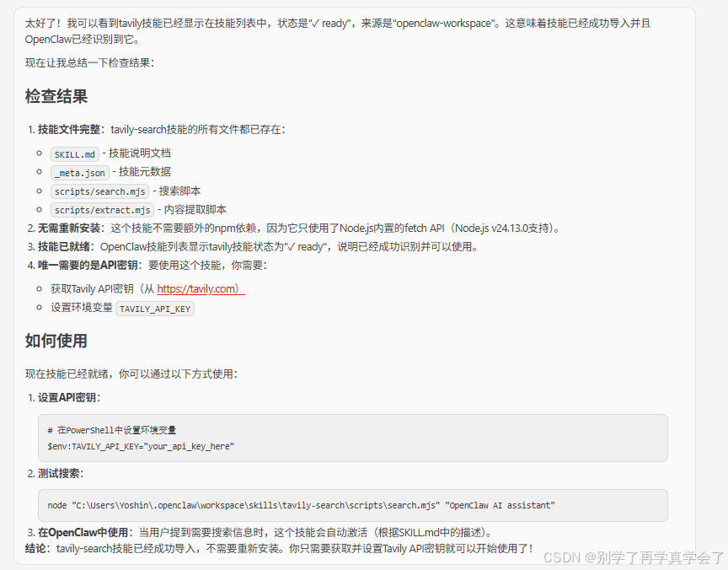Click the 设置环境变量 bullet text
Image resolution: width=728 pixels, height=570 pixels.
pyautogui.click(x=82, y=308)
